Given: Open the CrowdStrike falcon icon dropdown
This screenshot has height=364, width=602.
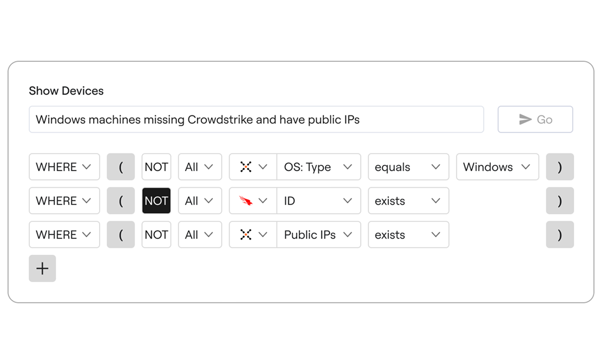Looking at the screenshot, I should click(247, 201).
